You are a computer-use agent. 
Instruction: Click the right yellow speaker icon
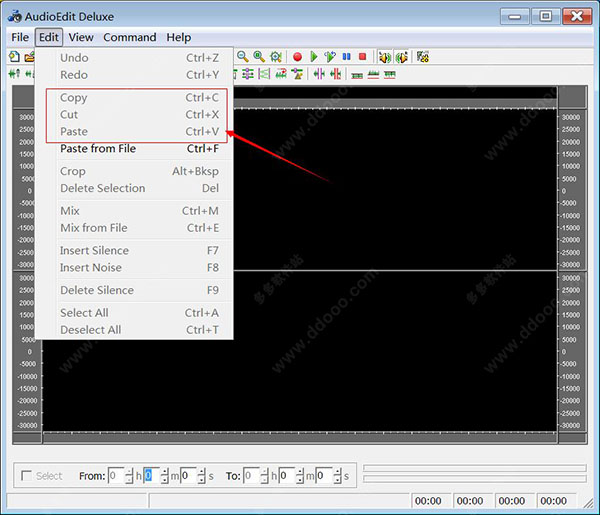point(401,57)
